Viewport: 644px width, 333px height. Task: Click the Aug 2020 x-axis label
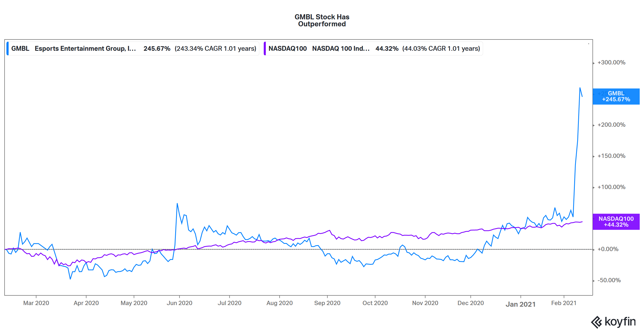[x=280, y=303]
